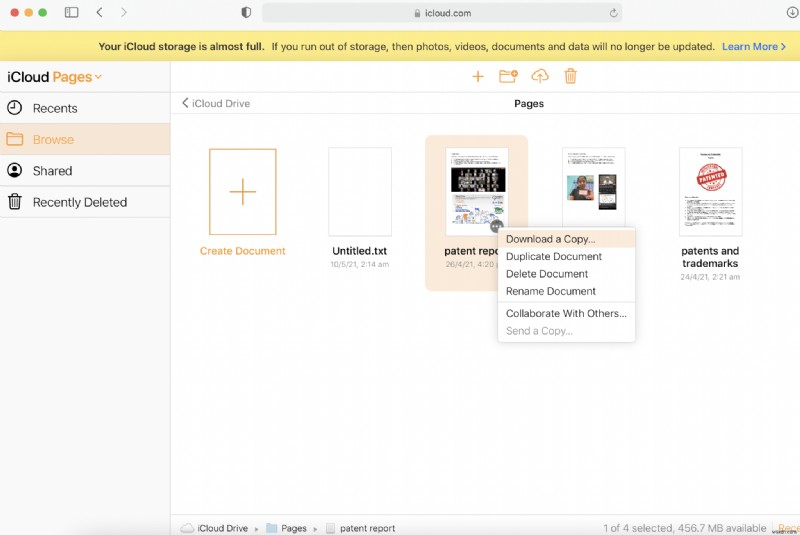The image size is (800, 535).
Task: Click the icloud.com address bar
Action: pyautogui.click(x=442, y=13)
